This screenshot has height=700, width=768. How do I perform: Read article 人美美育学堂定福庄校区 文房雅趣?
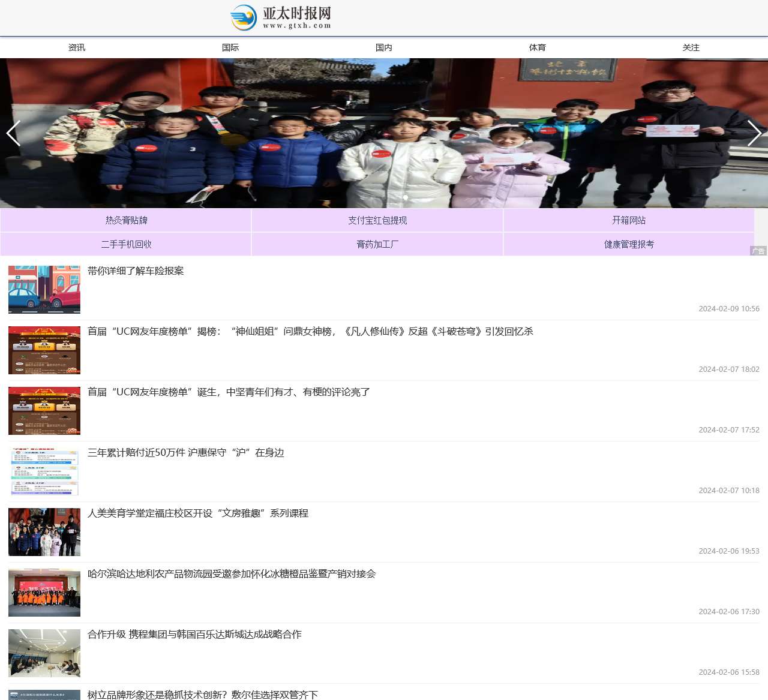(198, 513)
